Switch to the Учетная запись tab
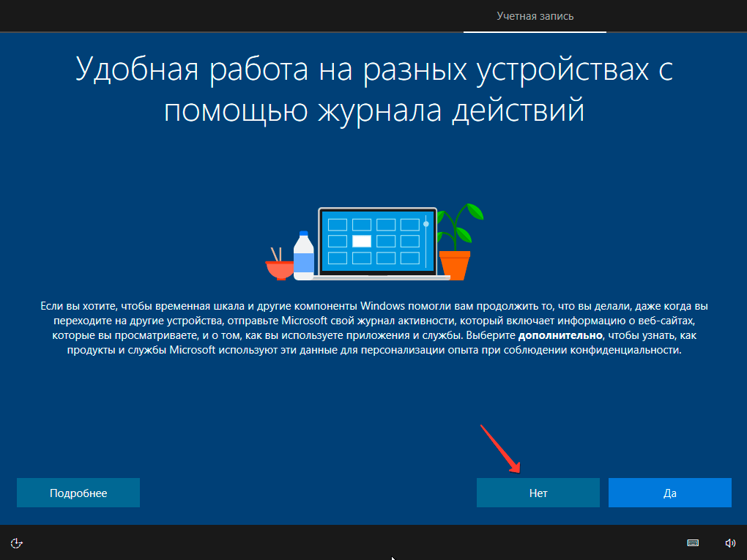747x560 pixels. click(535, 16)
